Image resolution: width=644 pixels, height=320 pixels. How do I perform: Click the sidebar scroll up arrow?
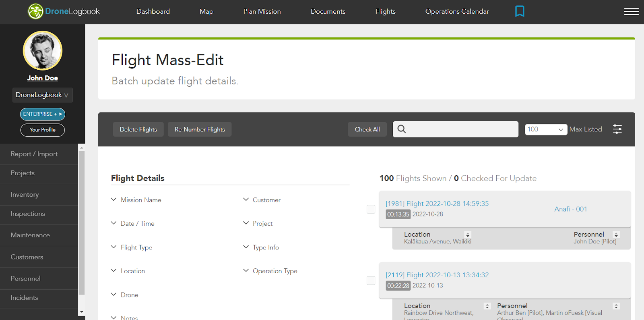point(82,148)
